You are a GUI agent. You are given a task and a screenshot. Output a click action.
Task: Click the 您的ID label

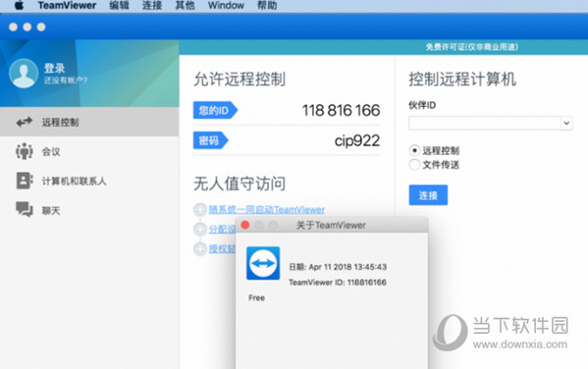click(215, 110)
